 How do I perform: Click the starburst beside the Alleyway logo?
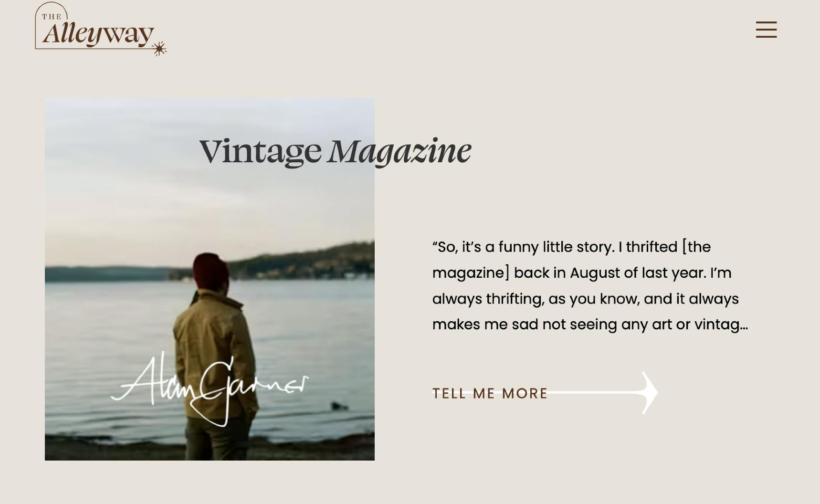159,48
